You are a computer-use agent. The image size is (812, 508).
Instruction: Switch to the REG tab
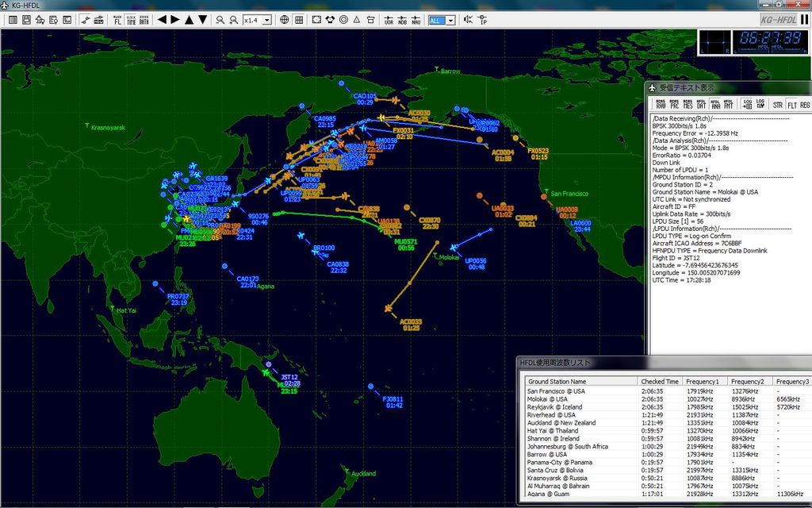[x=804, y=104]
